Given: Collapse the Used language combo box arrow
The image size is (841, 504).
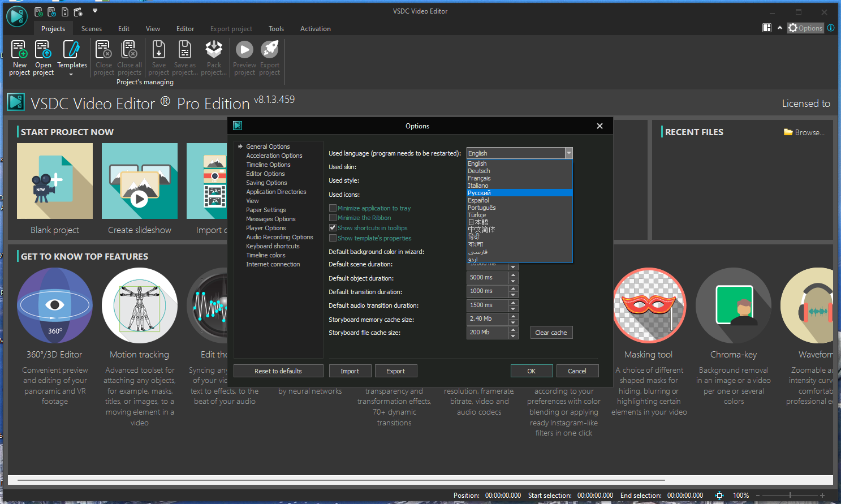Looking at the screenshot, I should click(569, 153).
